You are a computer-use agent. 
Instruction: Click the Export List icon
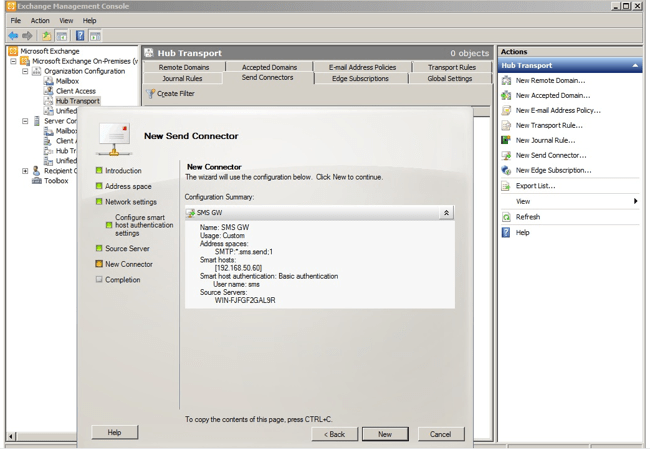506,186
